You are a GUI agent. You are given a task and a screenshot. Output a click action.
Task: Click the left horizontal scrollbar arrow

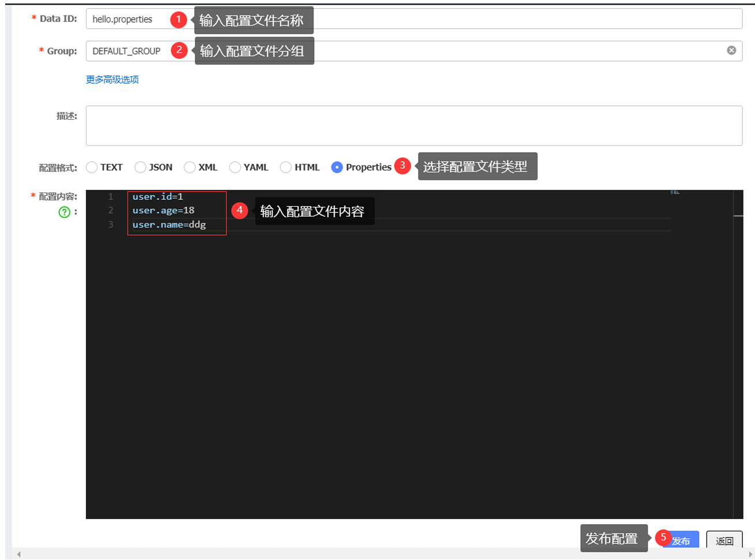click(18, 554)
